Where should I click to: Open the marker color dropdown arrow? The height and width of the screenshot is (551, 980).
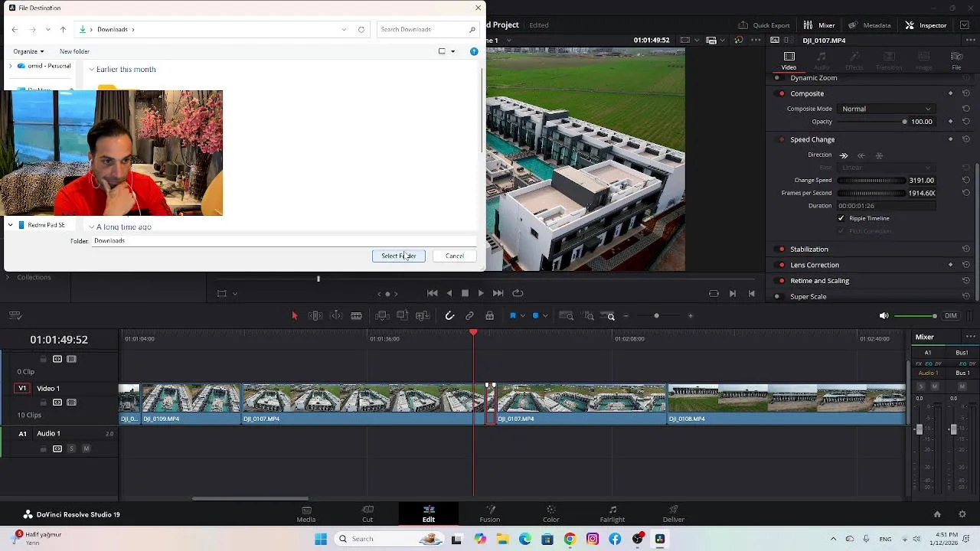[x=545, y=316]
